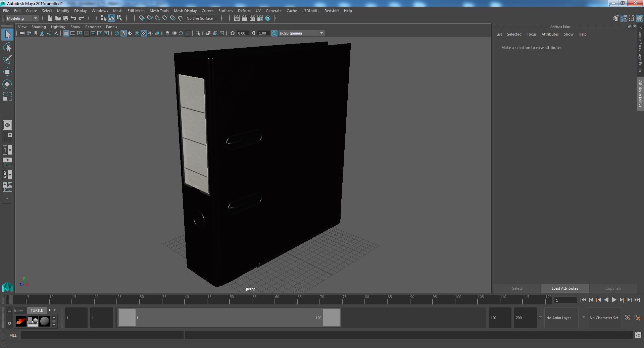Toggle smooth shade all mode

[123, 33]
